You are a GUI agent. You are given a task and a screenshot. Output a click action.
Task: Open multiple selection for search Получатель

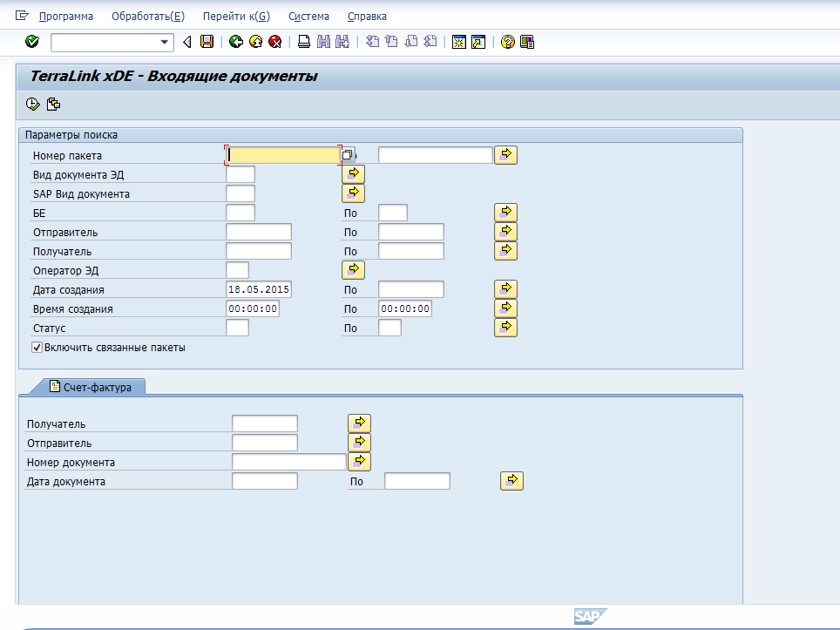[505, 251]
